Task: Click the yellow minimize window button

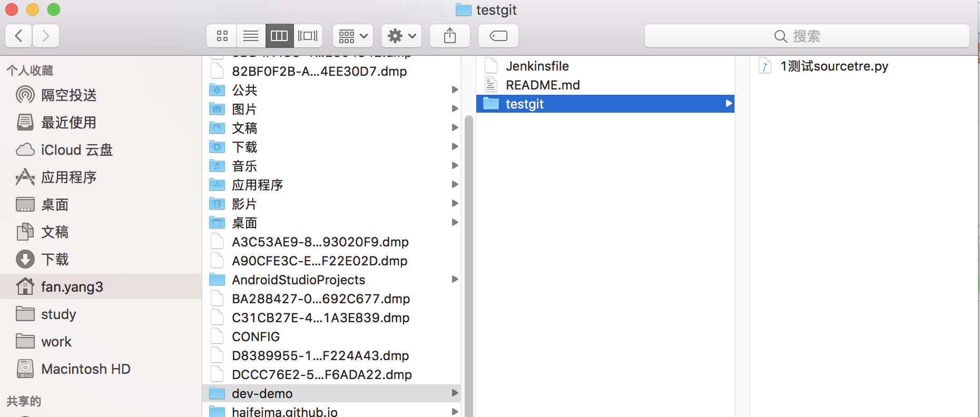Action: pos(33,9)
